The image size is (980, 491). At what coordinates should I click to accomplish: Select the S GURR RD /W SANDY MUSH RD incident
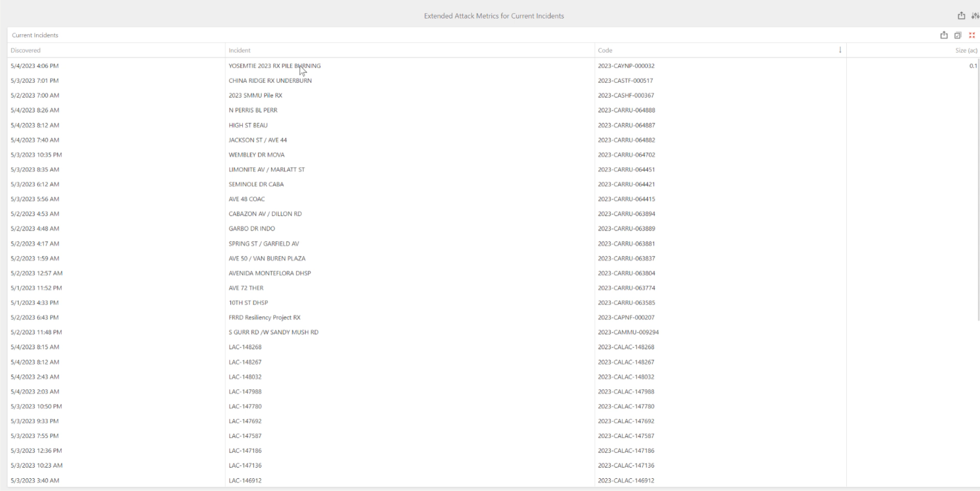pyautogui.click(x=273, y=332)
